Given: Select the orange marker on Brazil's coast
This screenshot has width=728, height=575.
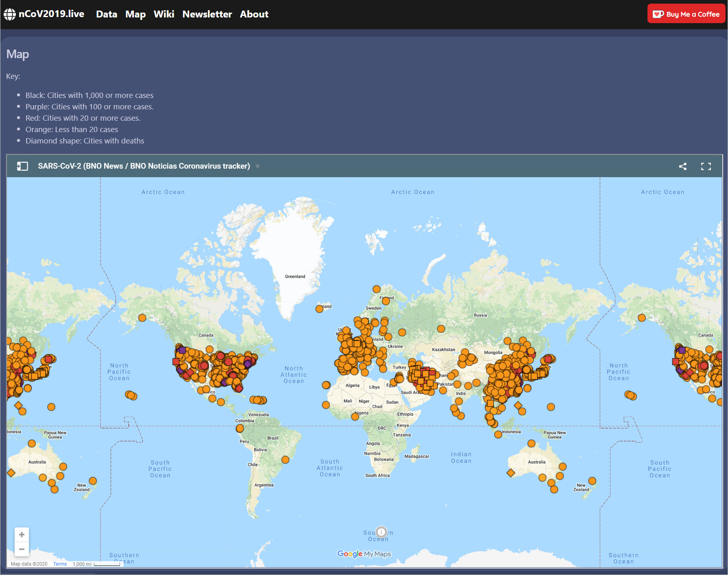Looking at the screenshot, I should (x=285, y=460).
